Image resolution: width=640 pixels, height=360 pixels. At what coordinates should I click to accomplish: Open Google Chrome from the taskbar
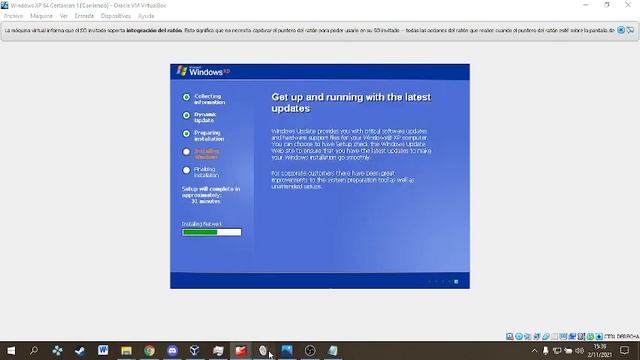(x=149, y=351)
